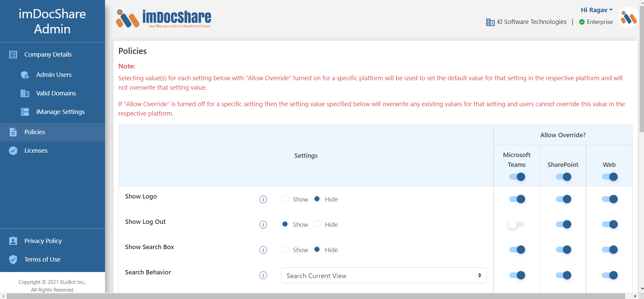The width and height of the screenshot is (644, 299).
Task: Click the Show Logo setting label
Action: pos(141,197)
